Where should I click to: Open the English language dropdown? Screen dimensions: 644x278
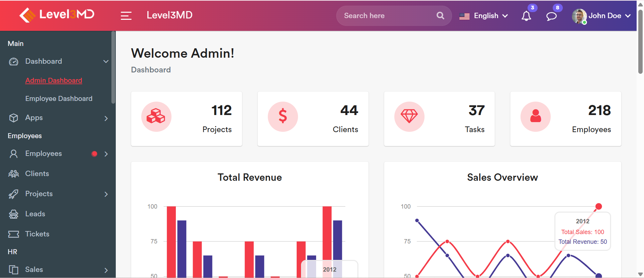484,16
